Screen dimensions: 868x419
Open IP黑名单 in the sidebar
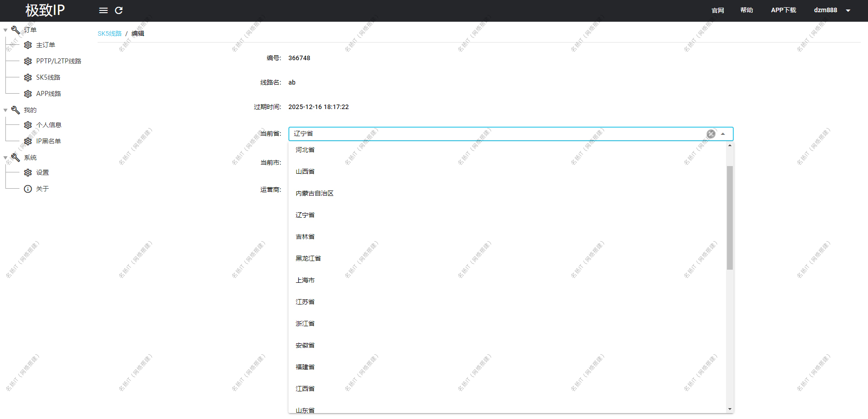[x=48, y=141]
